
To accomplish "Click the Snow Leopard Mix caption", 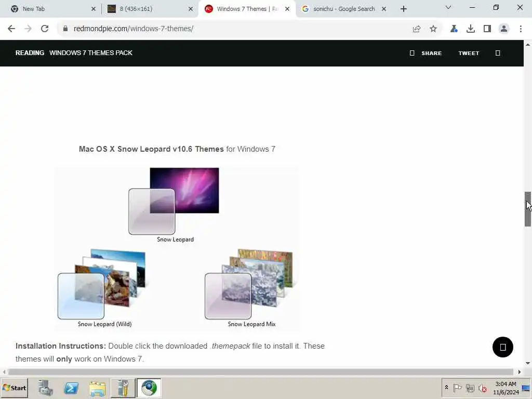I will [x=252, y=324].
